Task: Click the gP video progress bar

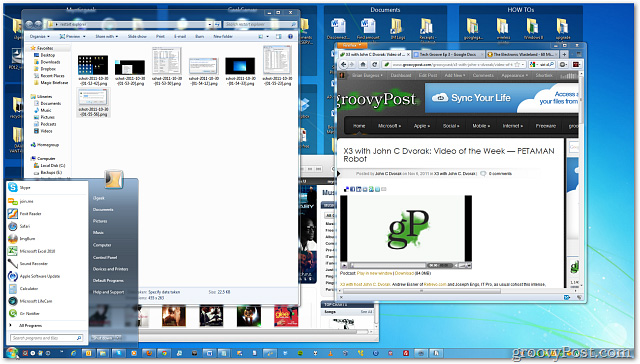Action: pos(388,265)
